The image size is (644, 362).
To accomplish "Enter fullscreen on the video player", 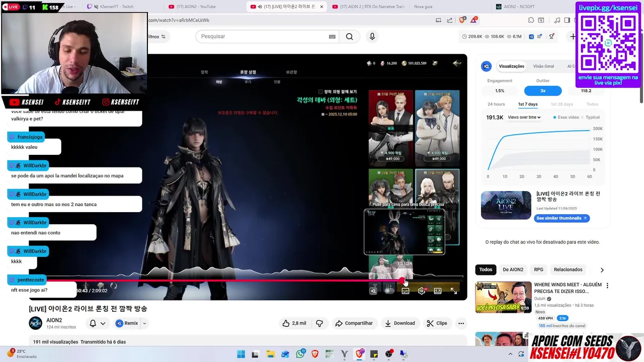I will click(x=454, y=291).
